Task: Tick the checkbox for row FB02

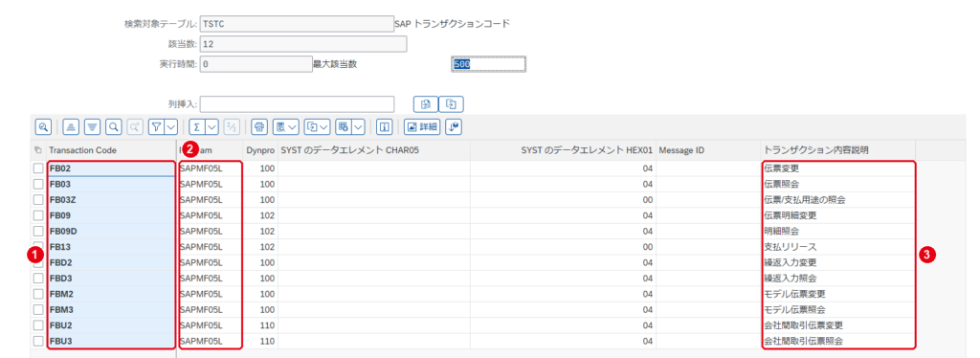Action: 38,168
